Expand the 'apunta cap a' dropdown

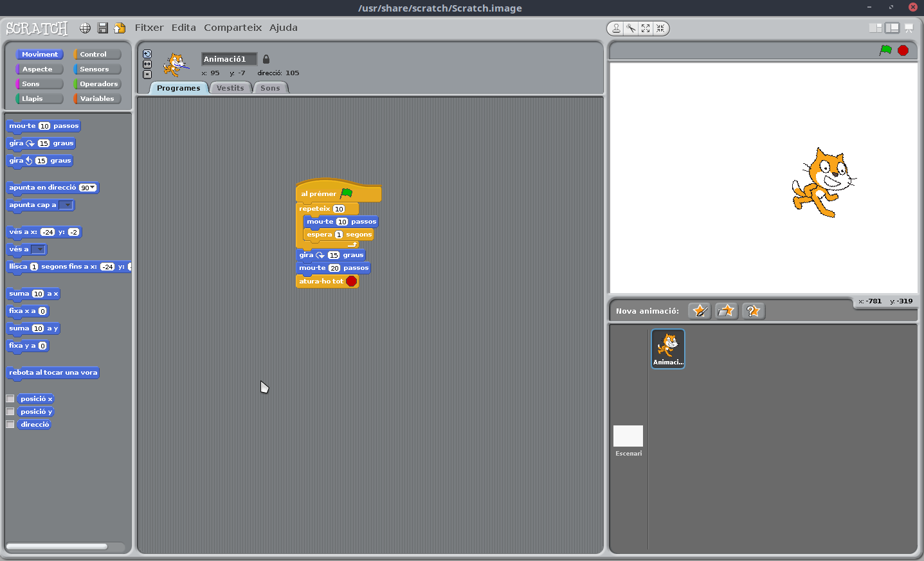[66, 206]
